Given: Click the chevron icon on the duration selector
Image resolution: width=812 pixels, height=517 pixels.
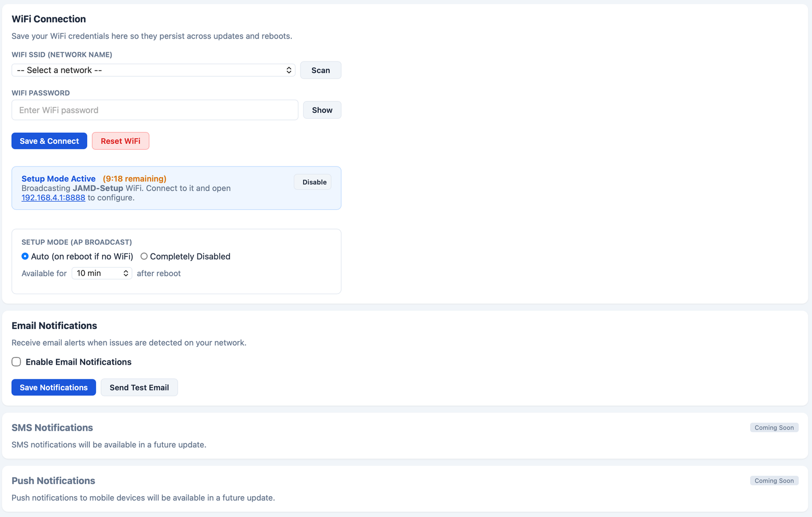Looking at the screenshot, I should pos(125,273).
